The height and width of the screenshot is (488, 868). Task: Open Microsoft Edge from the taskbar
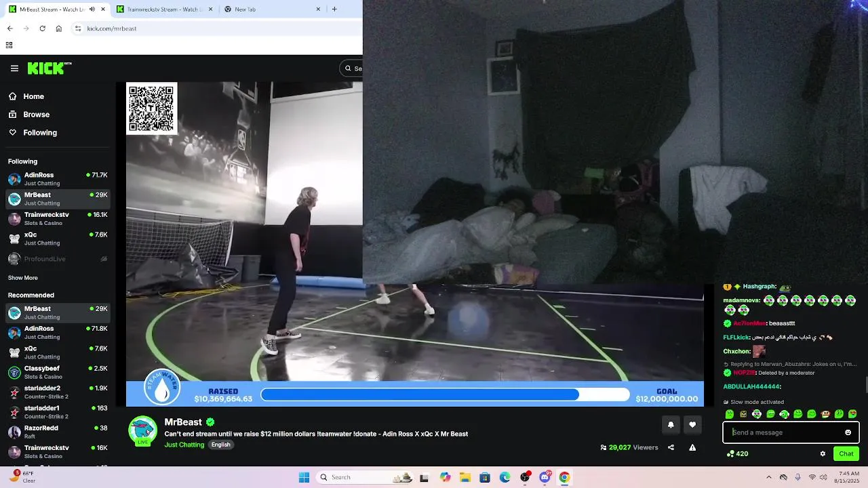[505, 477]
